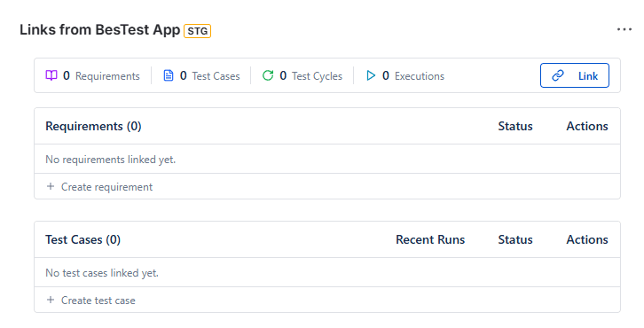Click the plus icon beside Create test case
This screenshot has width=644, height=328.
point(51,300)
